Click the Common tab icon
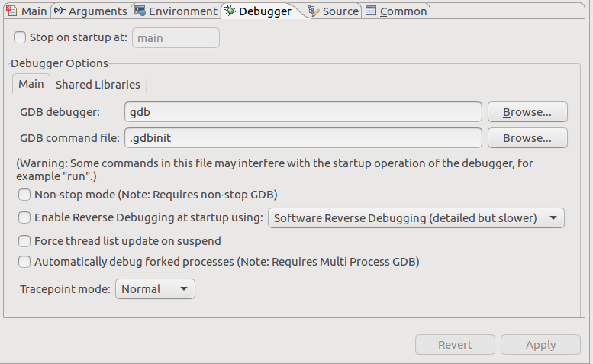The image size is (593, 364). [371, 11]
